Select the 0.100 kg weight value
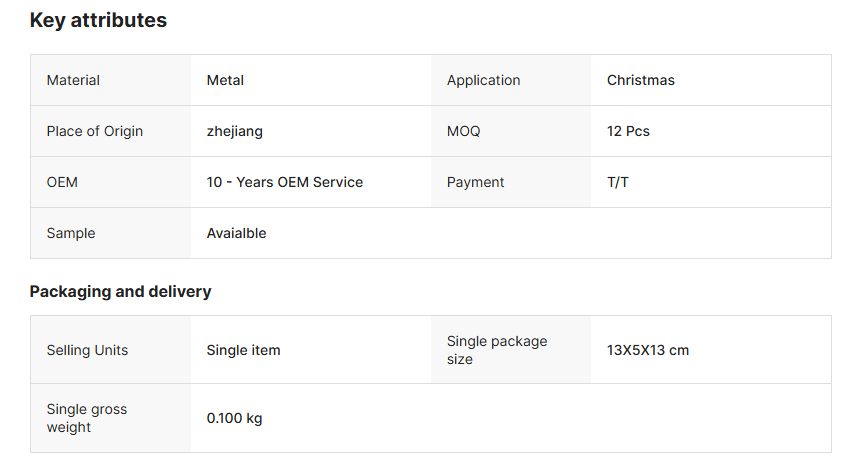The image size is (843, 463). pyautogui.click(x=234, y=418)
